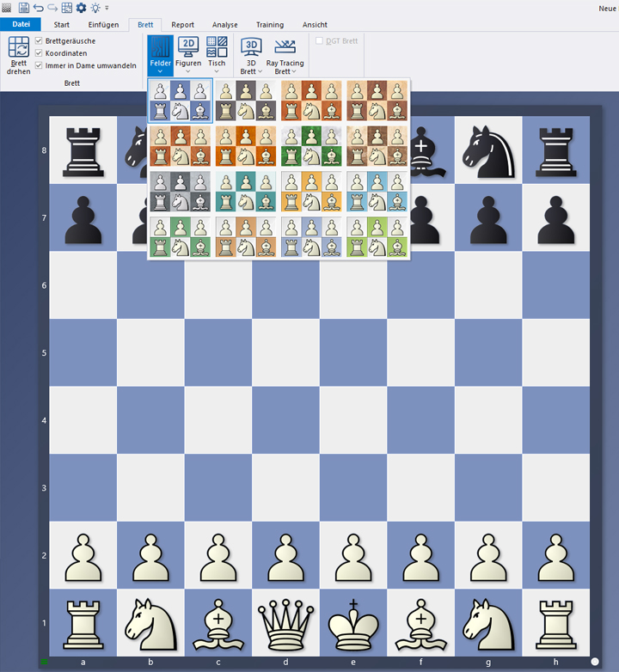Toggle the Brettgeräusche checkbox
Image resolution: width=619 pixels, height=672 pixels.
[39, 41]
